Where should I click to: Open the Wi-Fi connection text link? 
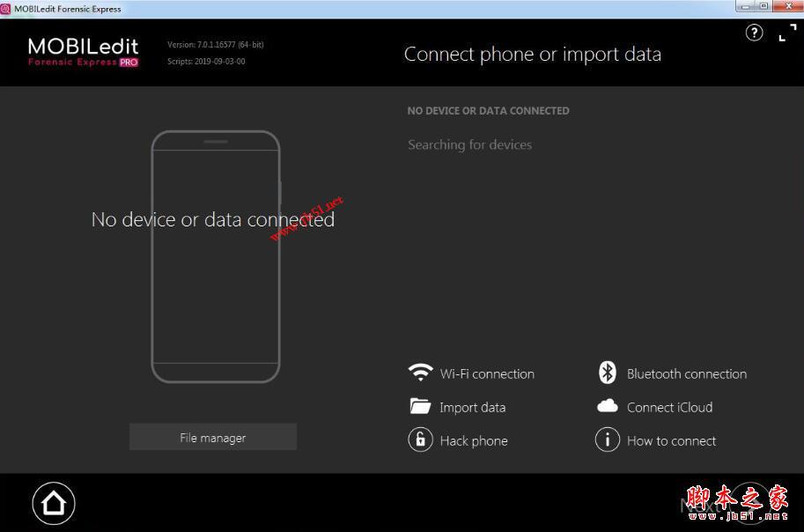pyautogui.click(x=487, y=374)
